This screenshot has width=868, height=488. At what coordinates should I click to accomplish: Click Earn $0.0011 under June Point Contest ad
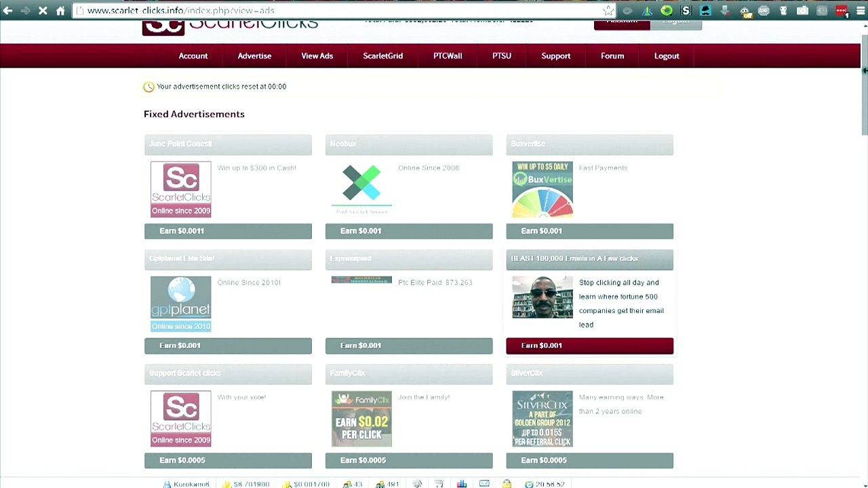point(228,231)
